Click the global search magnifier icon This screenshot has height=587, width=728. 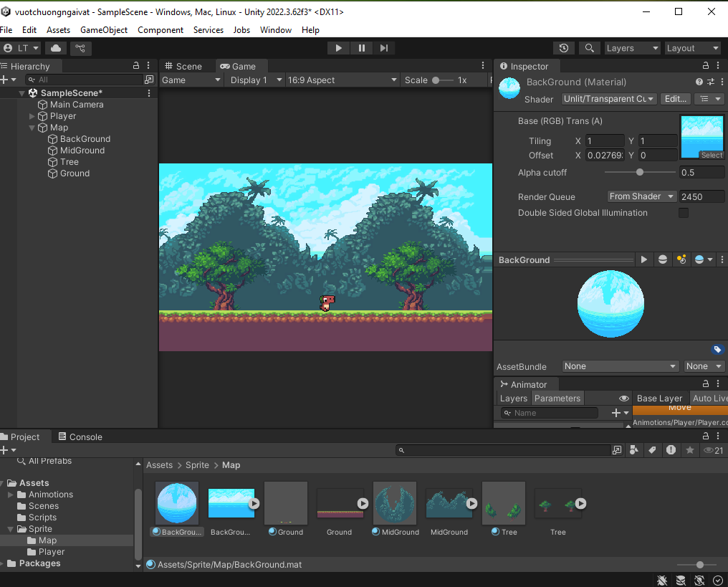589,48
